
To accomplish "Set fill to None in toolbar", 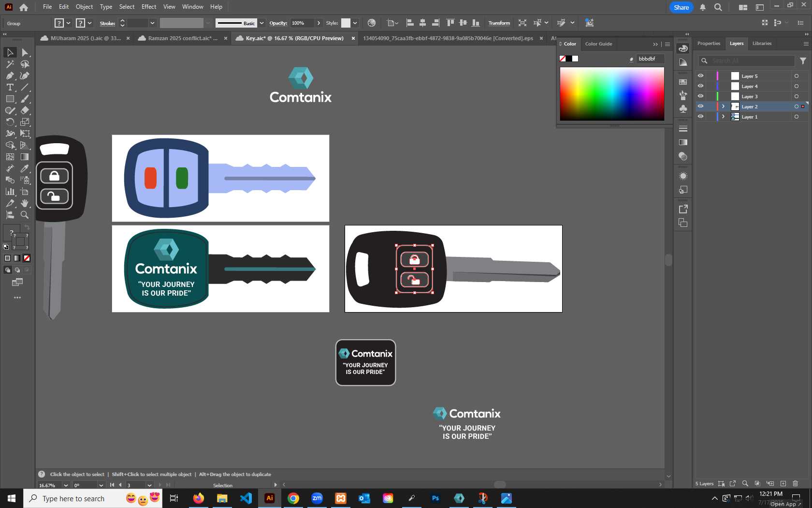I will pos(27,258).
